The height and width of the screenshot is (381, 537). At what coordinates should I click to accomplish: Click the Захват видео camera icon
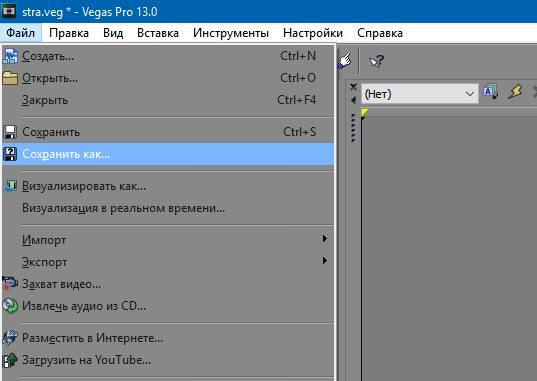coord(10,284)
